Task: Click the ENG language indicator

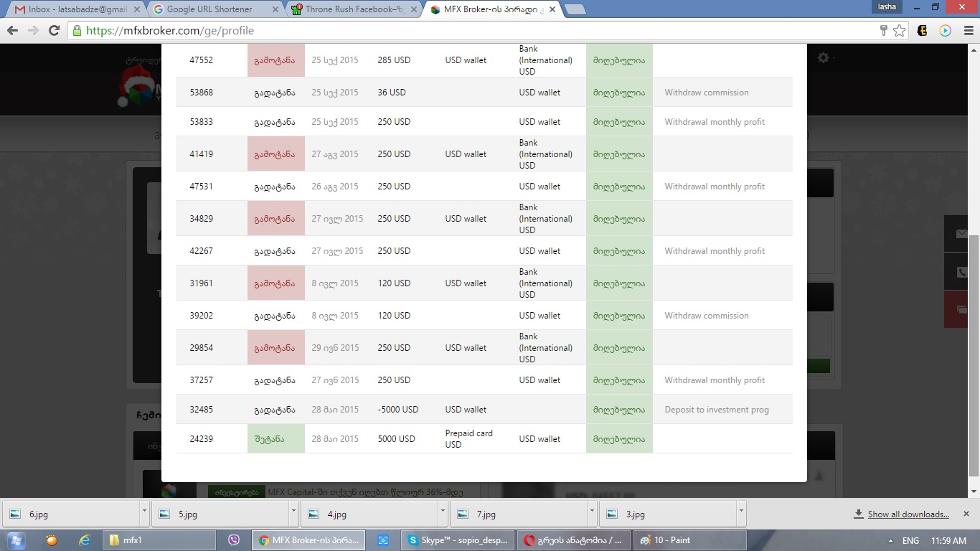Action: click(x=910, y=541)
